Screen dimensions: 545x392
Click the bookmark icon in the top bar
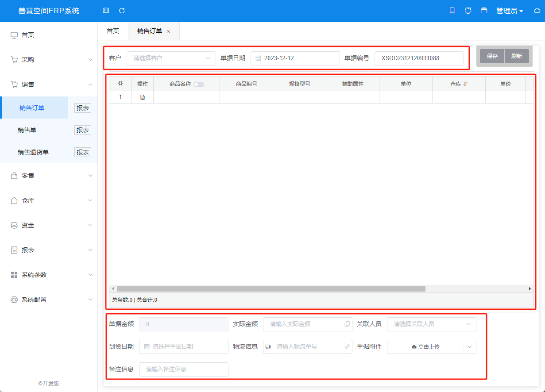(x=452, y=11)
